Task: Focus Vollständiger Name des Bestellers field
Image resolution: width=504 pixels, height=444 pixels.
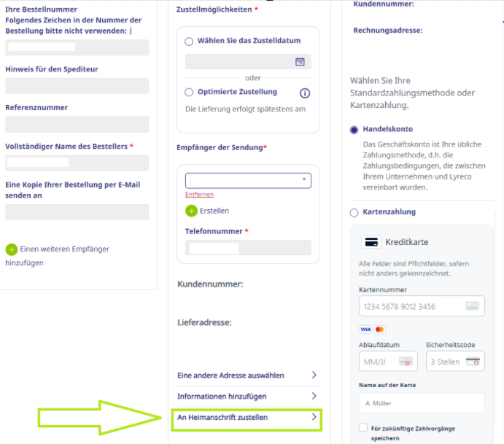Action: 77,163
